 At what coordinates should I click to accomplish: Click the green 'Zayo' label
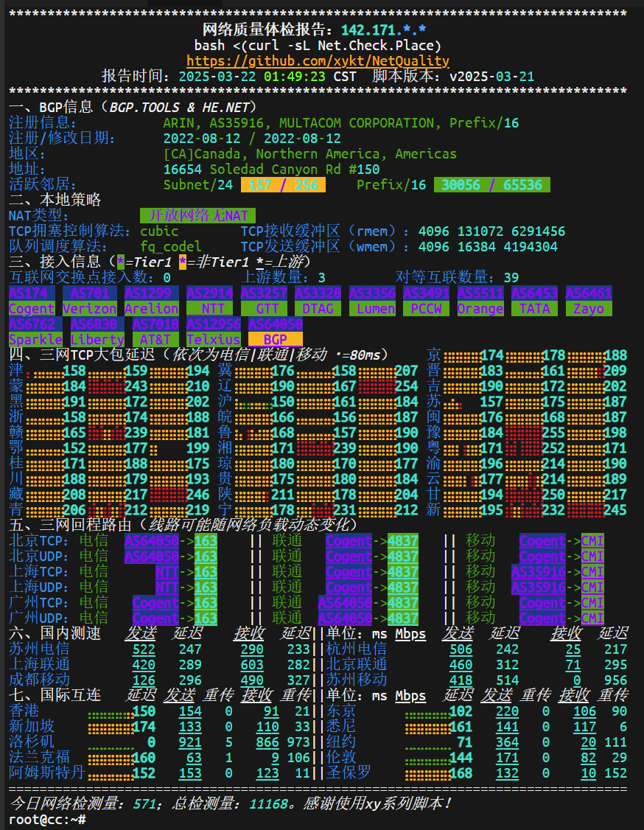[x=589, y=309]
